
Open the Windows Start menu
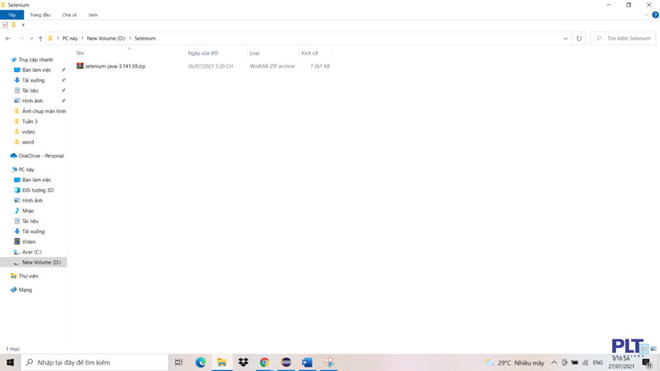point(10,362)
